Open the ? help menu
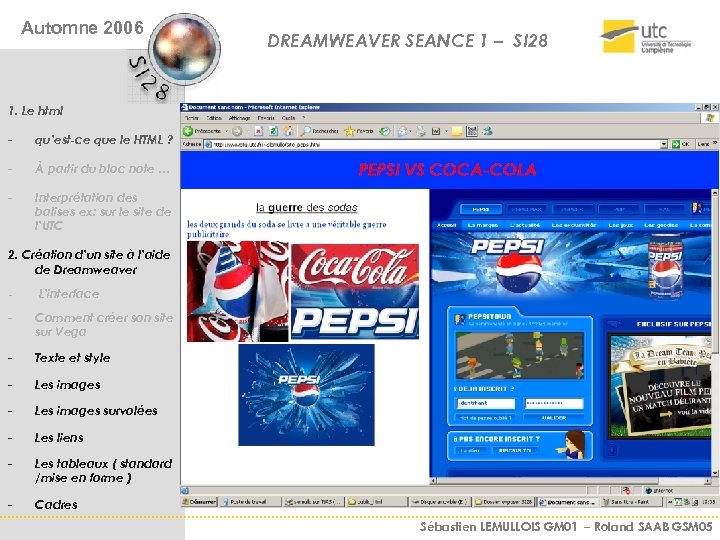 [x=304, y=118]
